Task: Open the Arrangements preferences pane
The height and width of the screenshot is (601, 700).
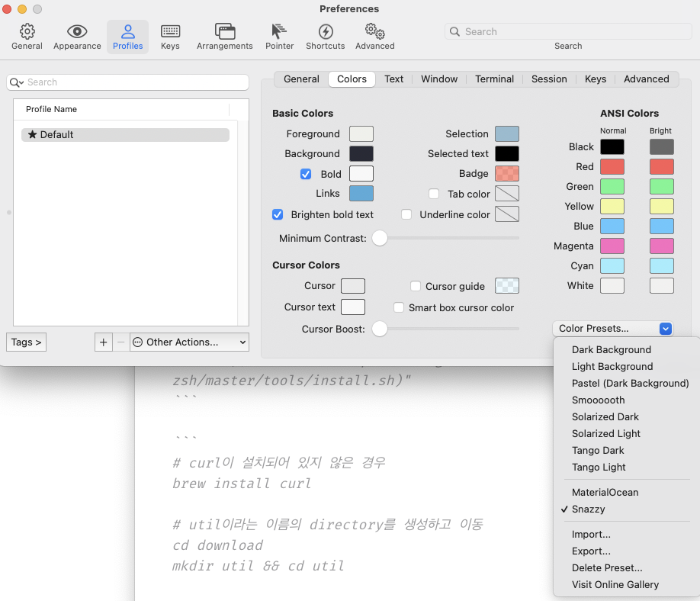Action: [x=224, y=37]
